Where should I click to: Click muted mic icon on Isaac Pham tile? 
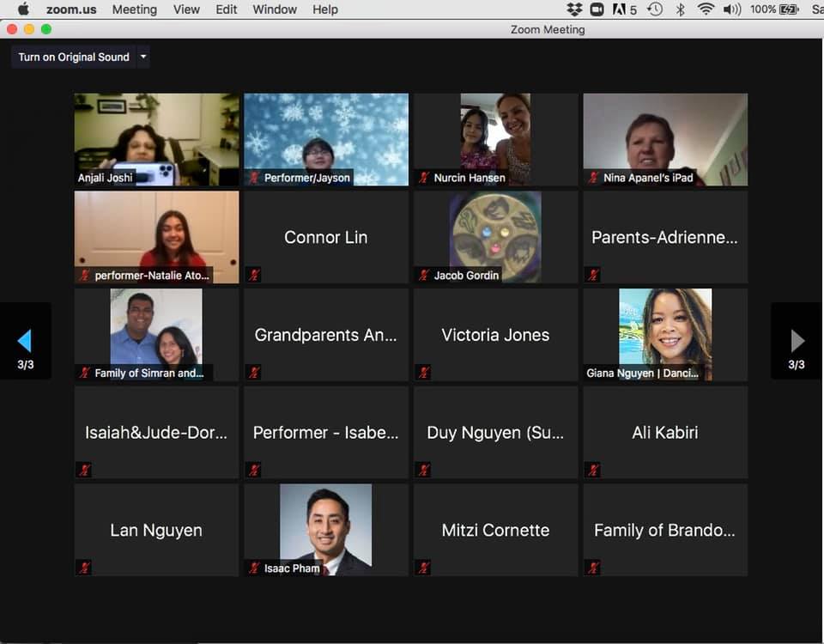(x=254, y=568)
